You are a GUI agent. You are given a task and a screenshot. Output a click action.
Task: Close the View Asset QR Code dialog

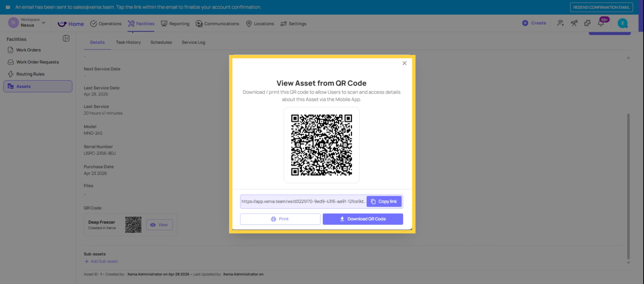405,63
